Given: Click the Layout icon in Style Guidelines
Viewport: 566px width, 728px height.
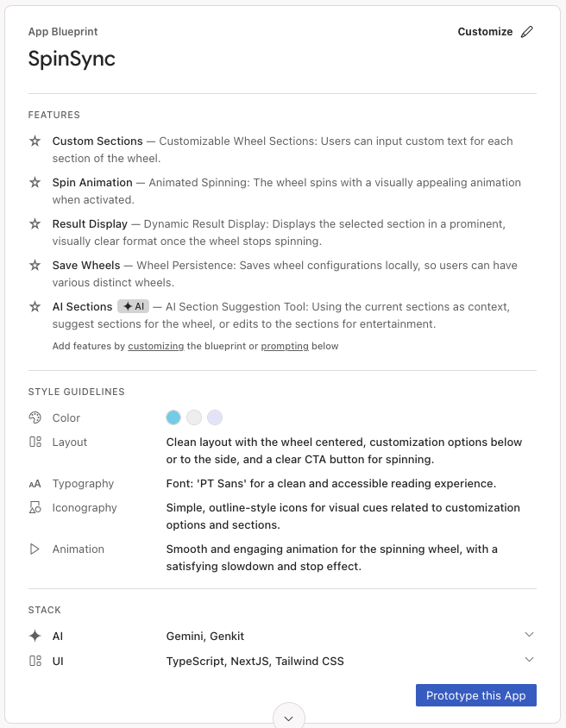Looking at the screenshot, I should 35,442.
